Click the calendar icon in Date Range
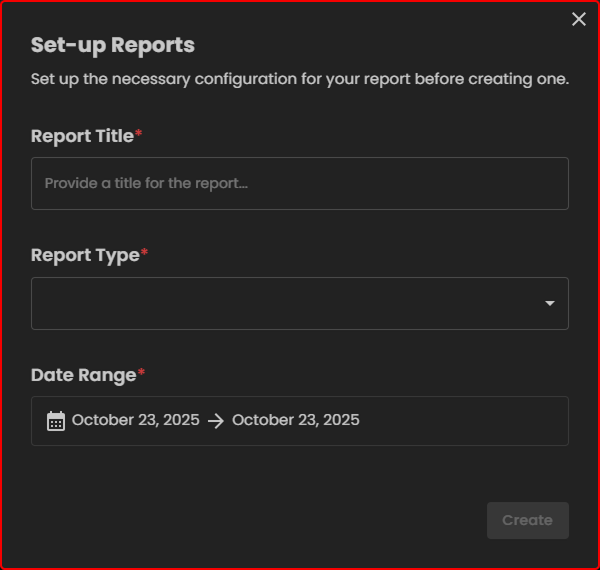The image size is (600, 570). pos(56,421)
